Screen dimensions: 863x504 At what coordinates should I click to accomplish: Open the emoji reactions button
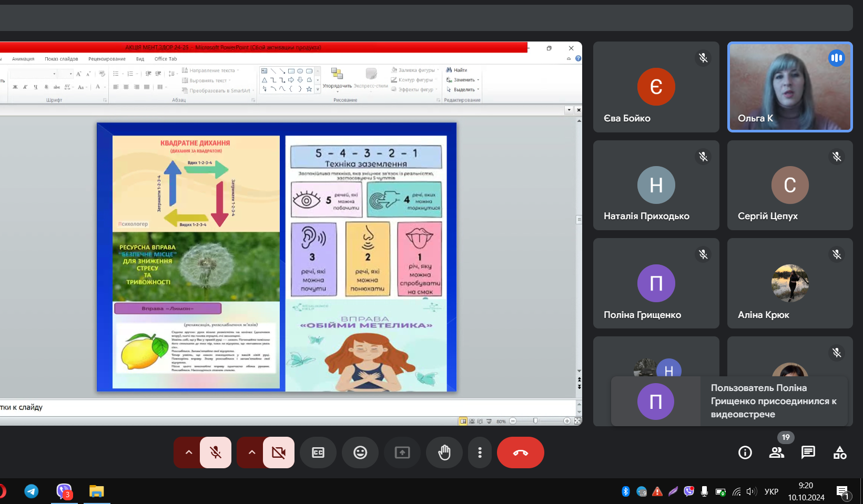click(360, 452)
